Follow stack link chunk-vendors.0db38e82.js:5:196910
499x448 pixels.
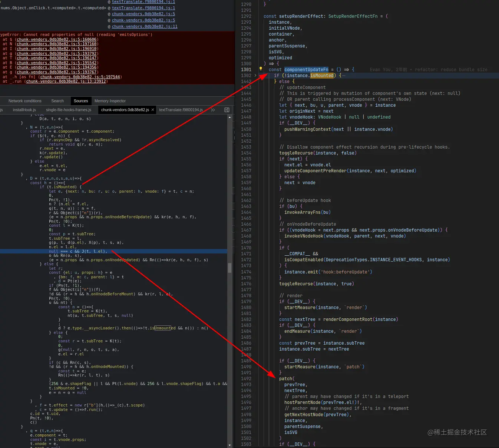pyautogui.click(x=57, y=49)
